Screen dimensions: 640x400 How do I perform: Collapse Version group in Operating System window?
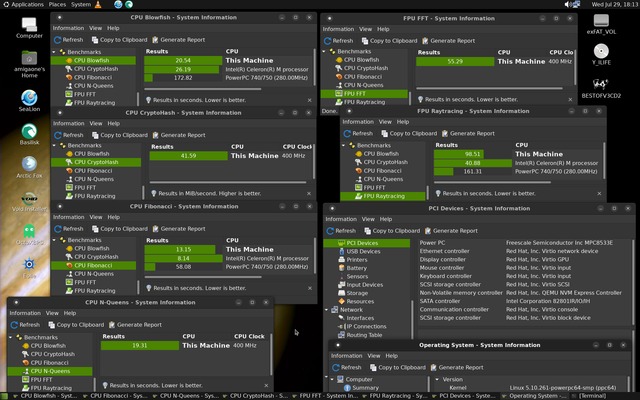(x=437, y=379)
